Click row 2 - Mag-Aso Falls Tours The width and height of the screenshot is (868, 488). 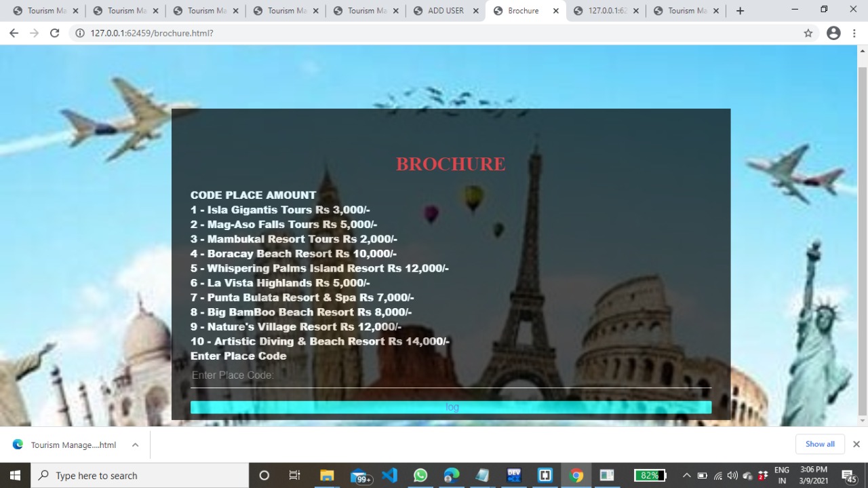(x=283, y=225)
